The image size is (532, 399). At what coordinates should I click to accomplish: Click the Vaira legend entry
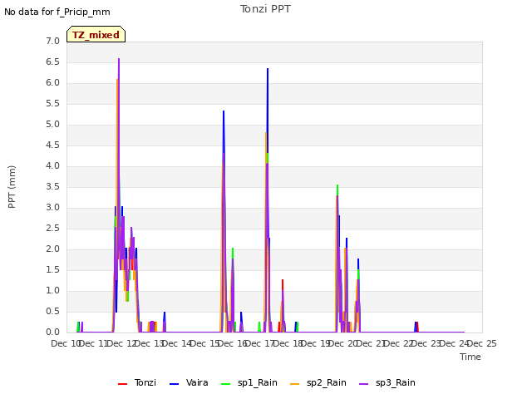189,382
